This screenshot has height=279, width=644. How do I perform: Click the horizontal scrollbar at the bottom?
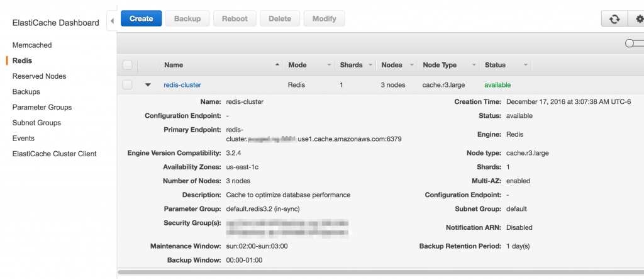pyautogui.click(x=380, y=272)
